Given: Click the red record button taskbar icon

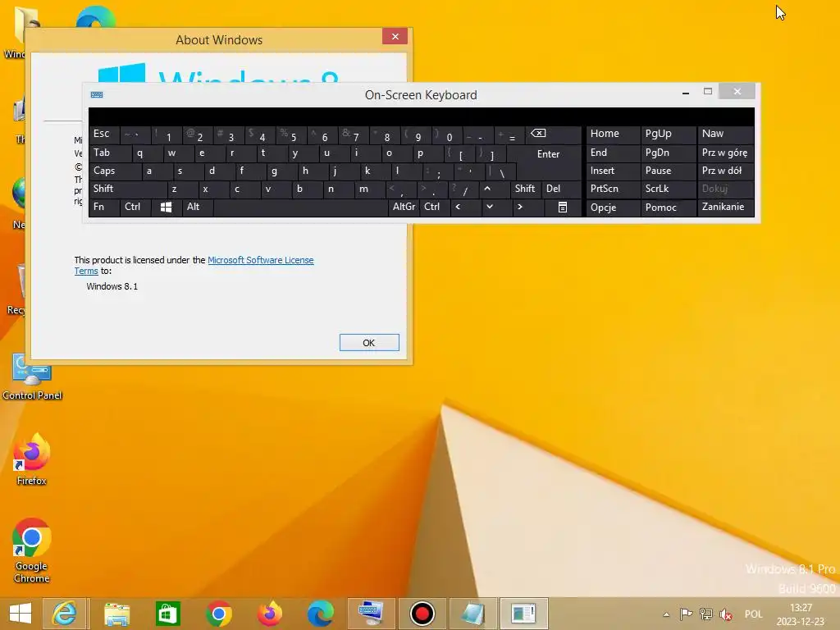Looking at the screenshot, I should coord(422,614).
